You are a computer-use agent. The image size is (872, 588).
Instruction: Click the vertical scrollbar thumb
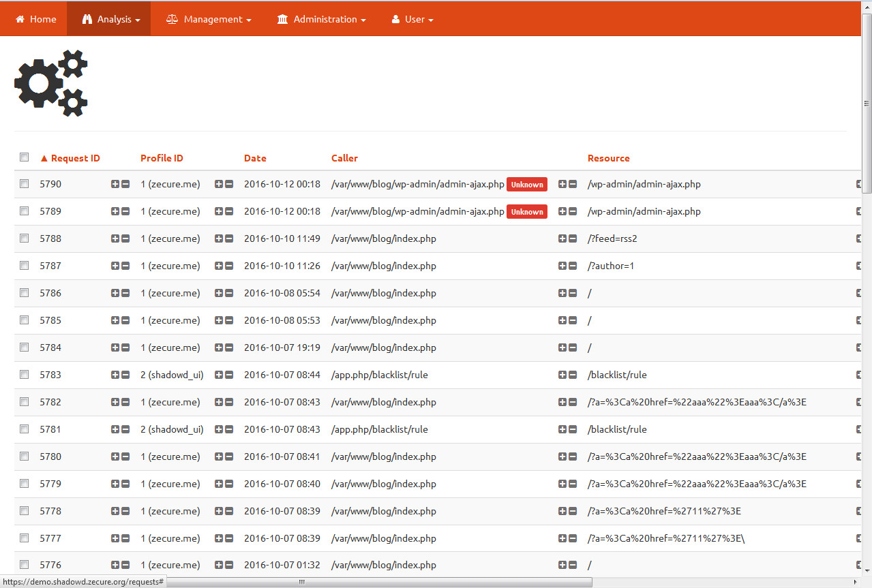click(x=867, y=104)
